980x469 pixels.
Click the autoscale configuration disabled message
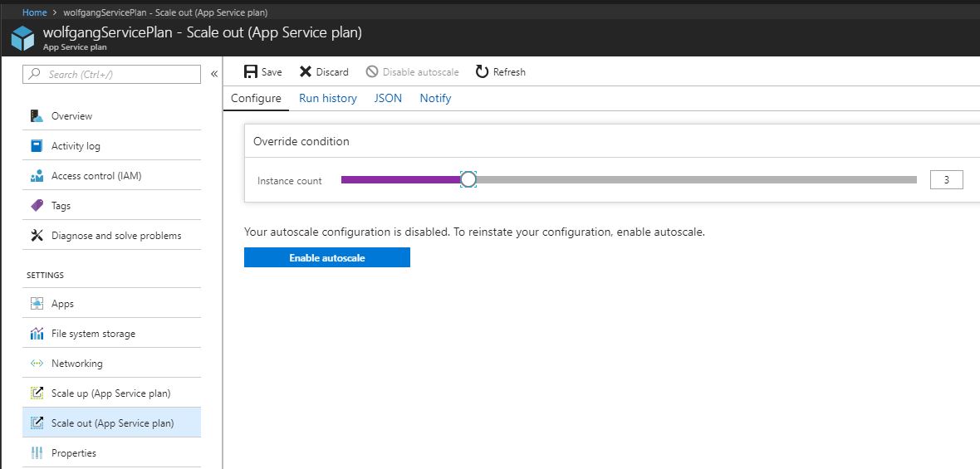pos(474,232)
